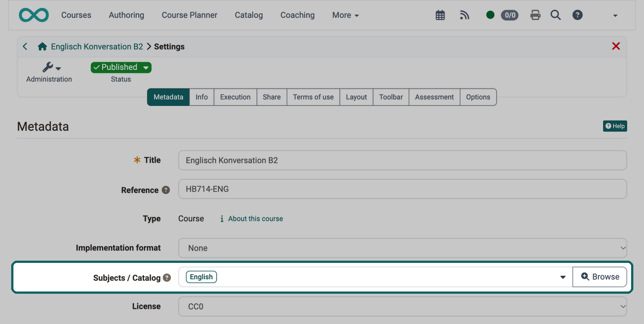
Task: Click the Browse button
Action: [x=600, y=277]
